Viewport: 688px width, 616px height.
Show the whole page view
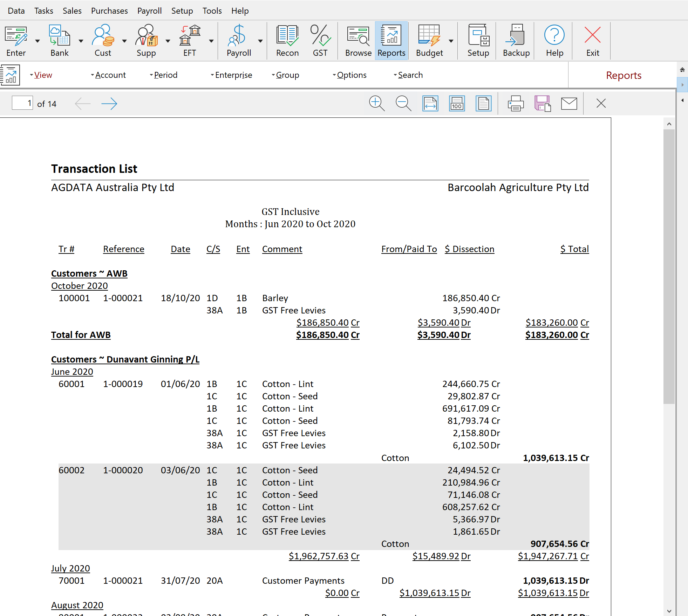click(483, 103)
